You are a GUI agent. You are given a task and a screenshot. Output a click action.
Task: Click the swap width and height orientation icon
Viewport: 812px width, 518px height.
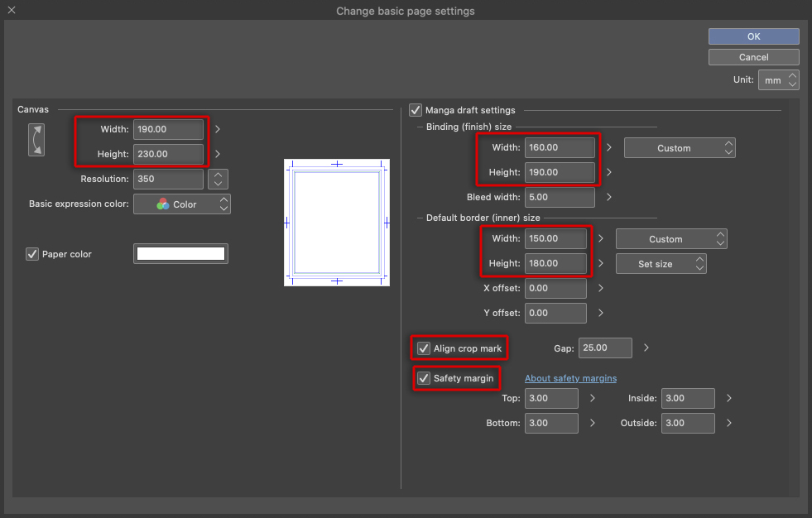(36, 140)
